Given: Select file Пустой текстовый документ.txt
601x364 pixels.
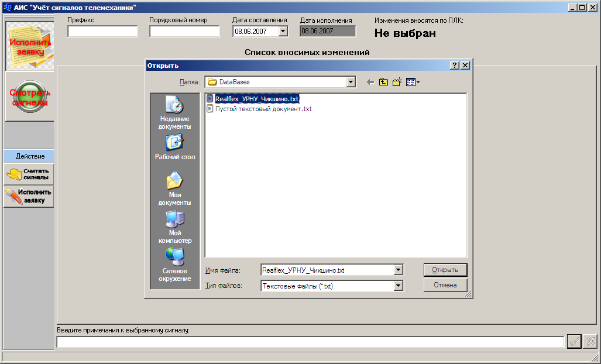Looking at the screenshot, I should tap(259, 109).
